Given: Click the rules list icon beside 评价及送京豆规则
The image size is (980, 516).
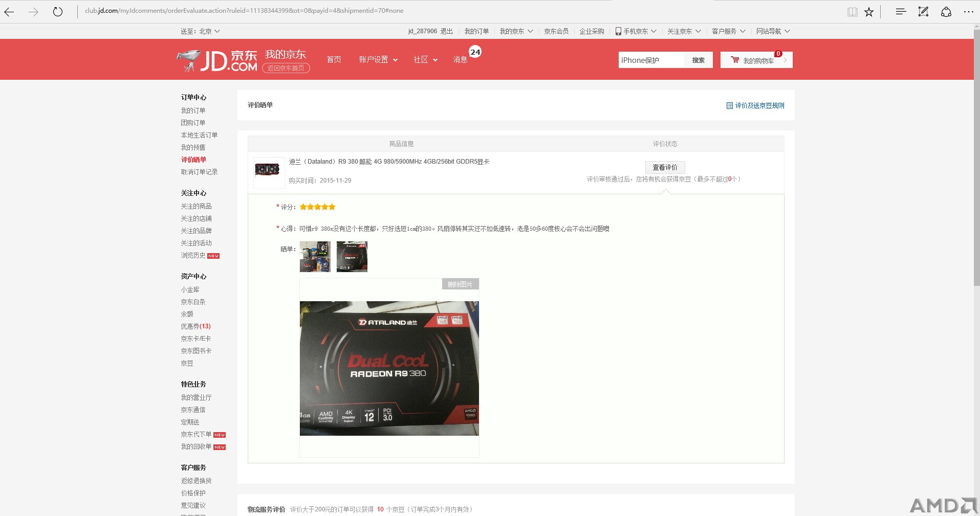Looking at the screenshot, I should [x=729, y=105].
